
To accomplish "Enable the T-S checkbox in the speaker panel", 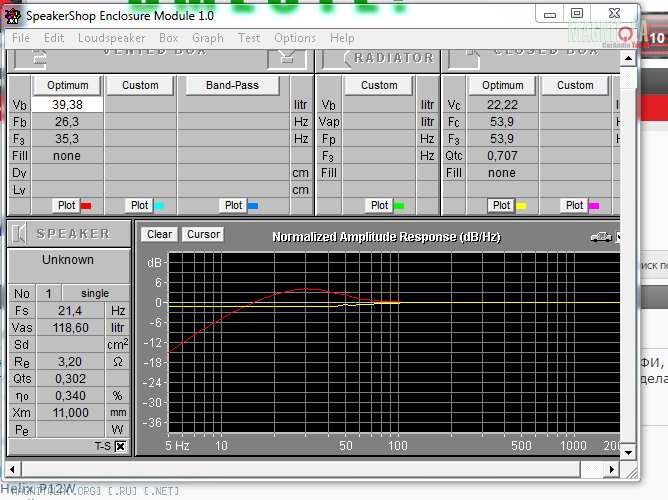I will click(120, 447).
